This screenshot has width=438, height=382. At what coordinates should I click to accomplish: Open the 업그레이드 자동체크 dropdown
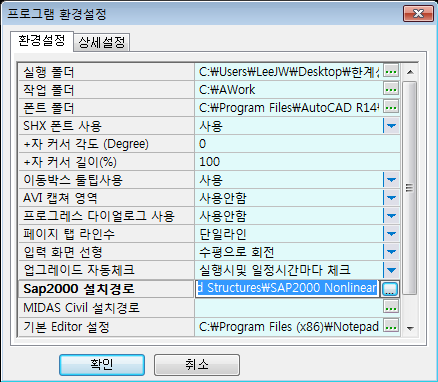tap(391, 270)
